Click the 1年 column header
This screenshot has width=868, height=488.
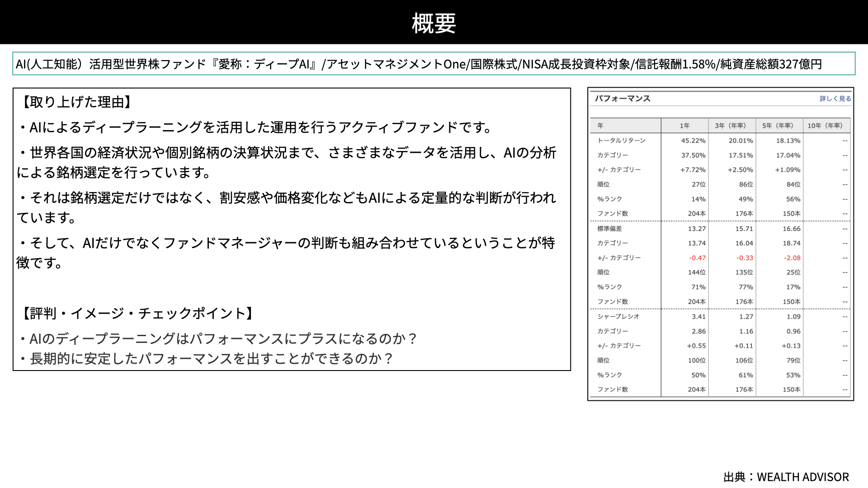(684, 126)
